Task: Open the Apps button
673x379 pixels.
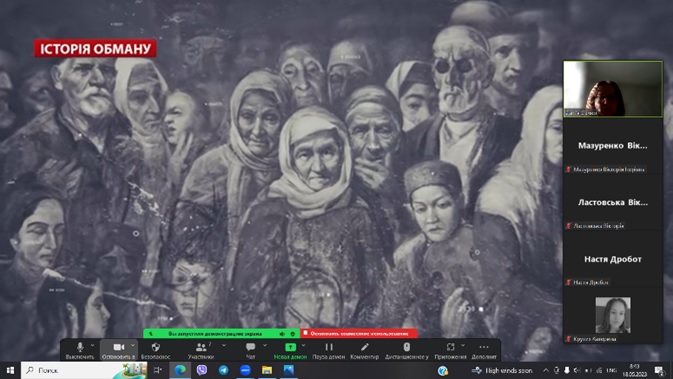Action: point(450,350)
